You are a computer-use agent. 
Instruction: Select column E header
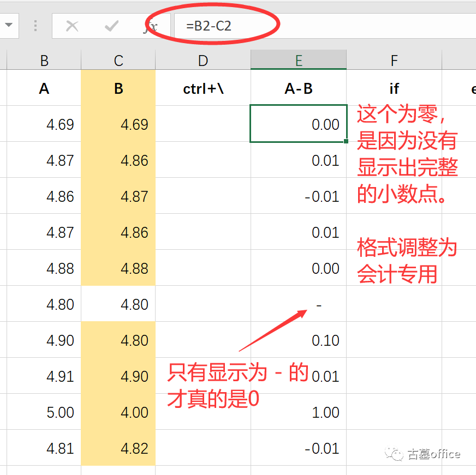click(299, 60)
